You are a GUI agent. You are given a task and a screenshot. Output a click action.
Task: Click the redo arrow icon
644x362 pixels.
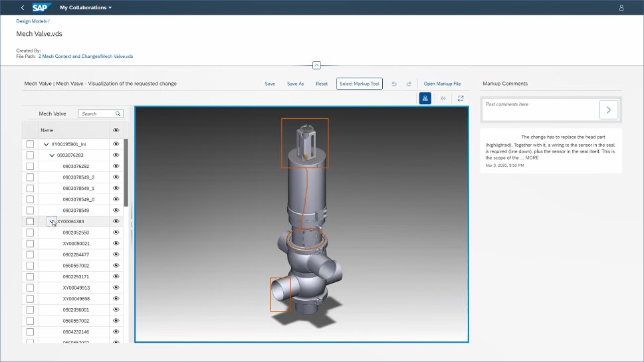pos(409,84)
